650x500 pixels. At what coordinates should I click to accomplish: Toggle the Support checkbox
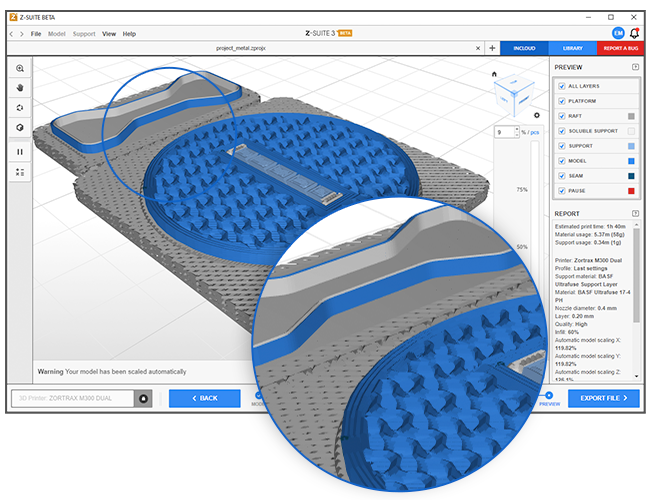coord(562,146)
